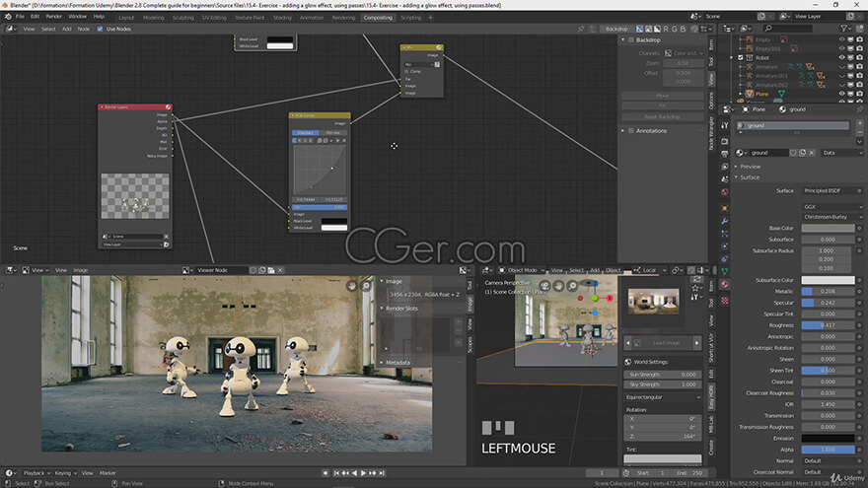Viewport: 868px width, 488px height.
Task: Click the backdrop Fit button
Action: (x=663, y=105)
